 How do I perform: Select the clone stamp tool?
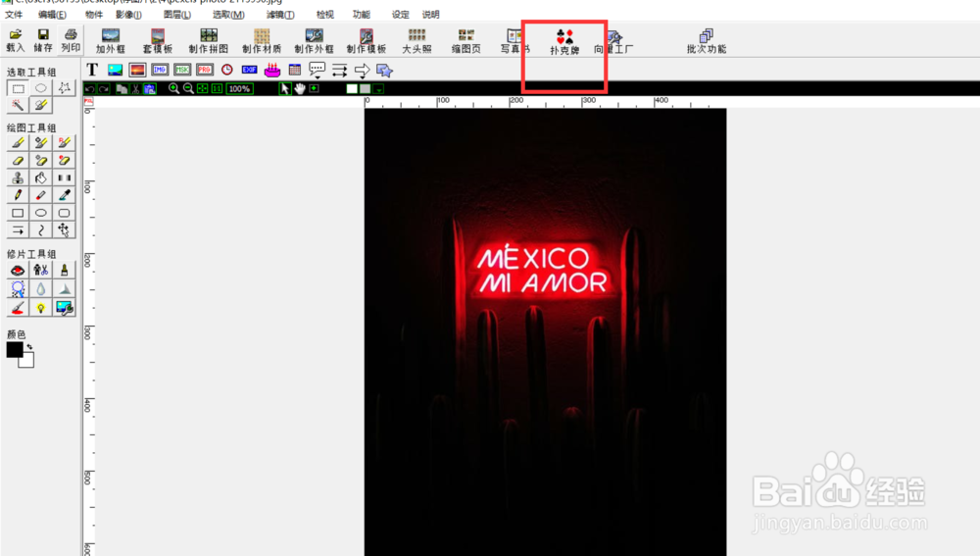(x=18, y=178)
